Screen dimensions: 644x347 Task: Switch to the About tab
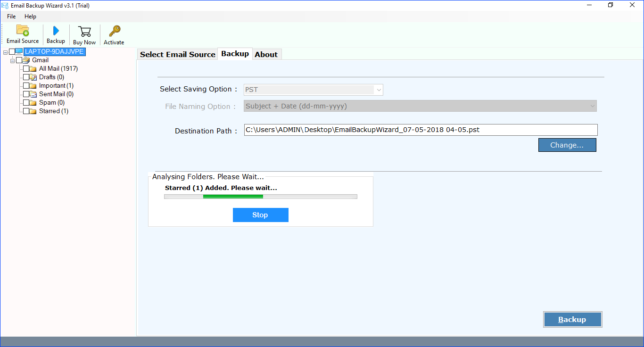[266, 54]
